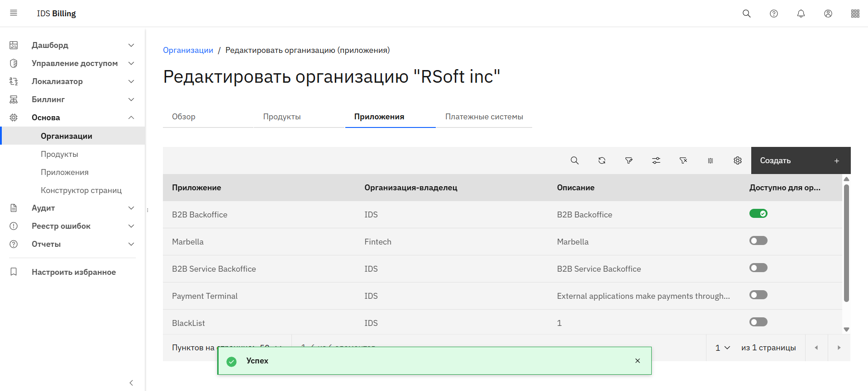The height and width of the screenshot is (391, 868).
Task: Clear filters using the crossed funnel icon
Action: pyautogui.click(x=683, y=160)
